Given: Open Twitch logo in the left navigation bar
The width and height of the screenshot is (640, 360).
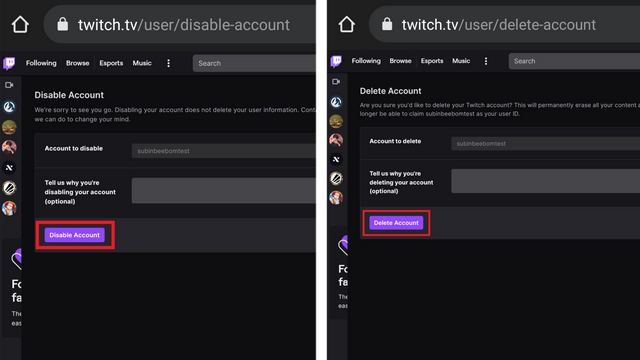Looking at the screenshot, I should click(9, 63).
